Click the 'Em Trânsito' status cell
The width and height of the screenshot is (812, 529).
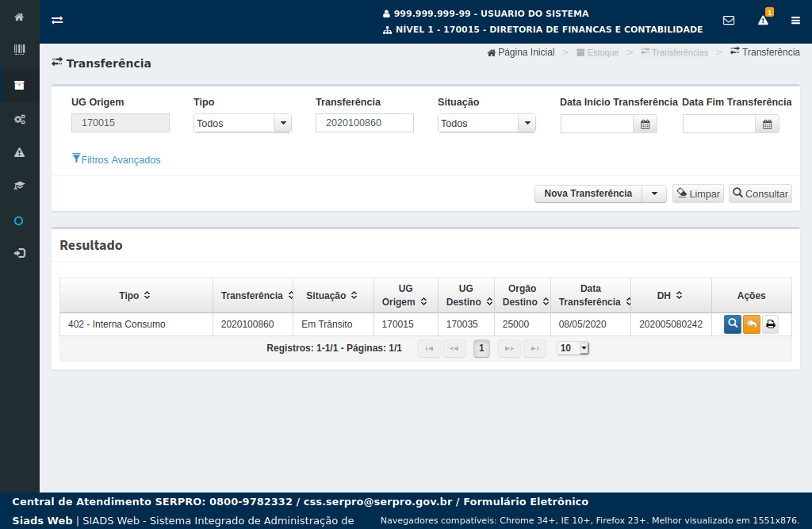coord(334,324)
